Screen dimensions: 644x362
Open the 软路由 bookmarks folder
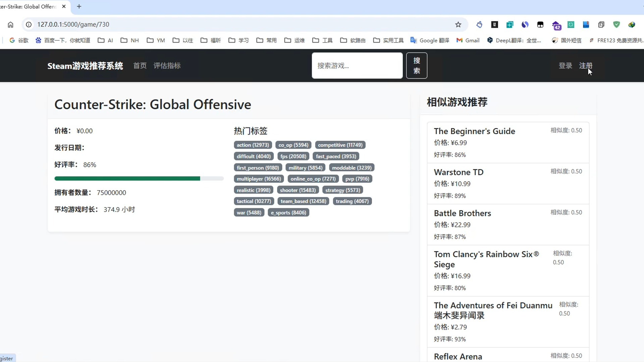click(353, 40)
